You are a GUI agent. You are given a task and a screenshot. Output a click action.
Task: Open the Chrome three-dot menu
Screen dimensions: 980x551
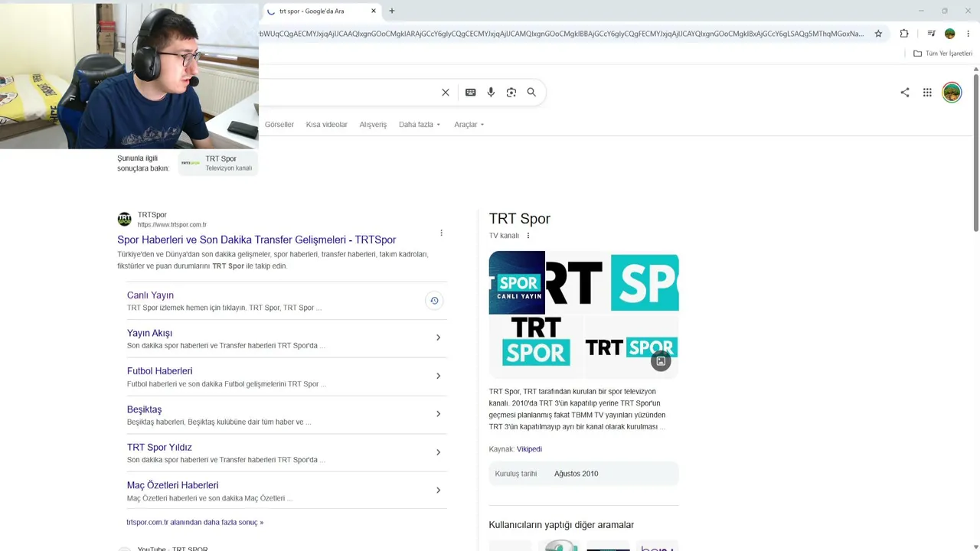969,34
